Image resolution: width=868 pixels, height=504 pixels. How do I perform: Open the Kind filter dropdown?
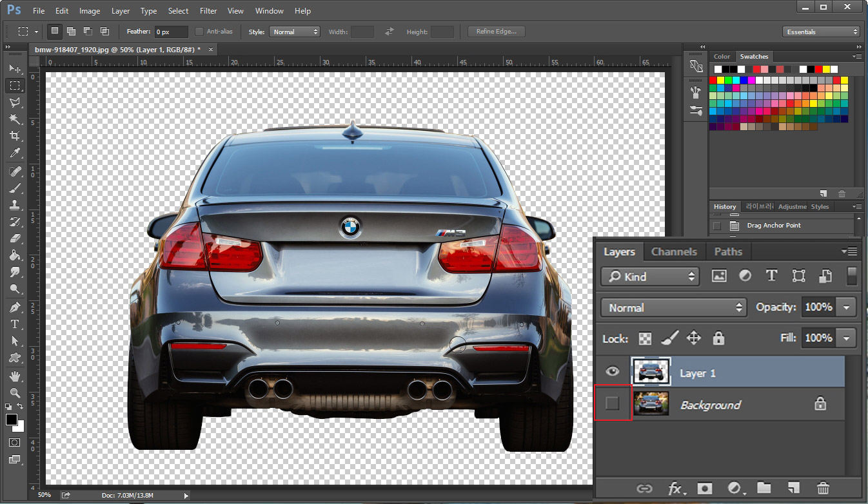(650, 276)
